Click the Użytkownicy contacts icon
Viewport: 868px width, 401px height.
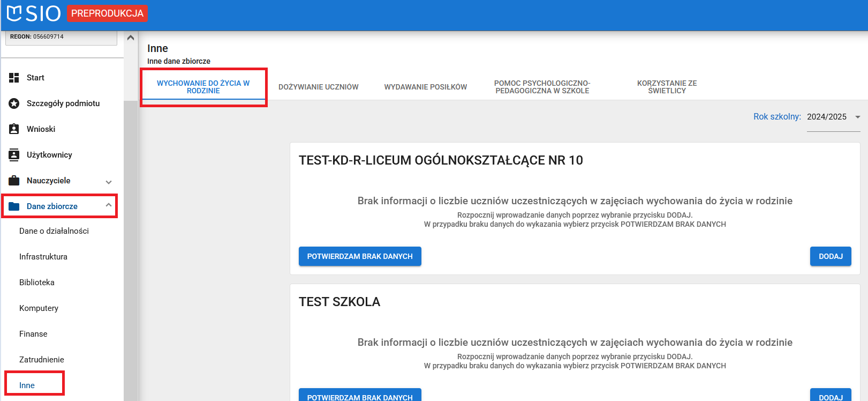[14, 155]
